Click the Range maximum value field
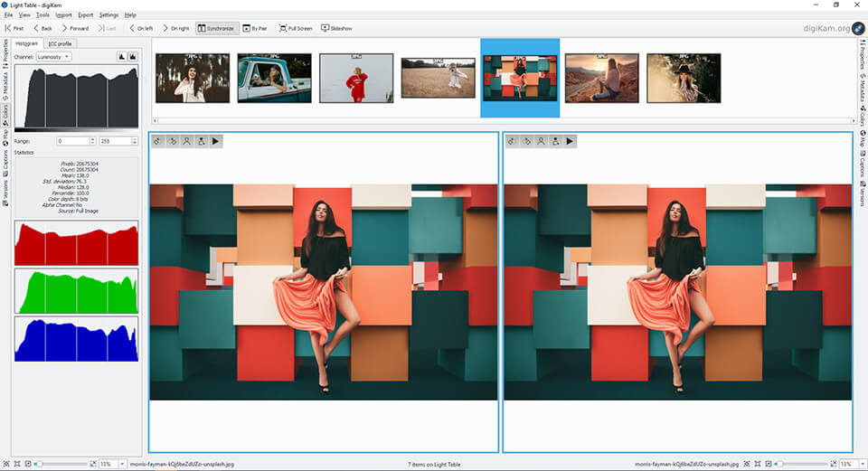Screen dimensions: 868x471 click(115, 141)
